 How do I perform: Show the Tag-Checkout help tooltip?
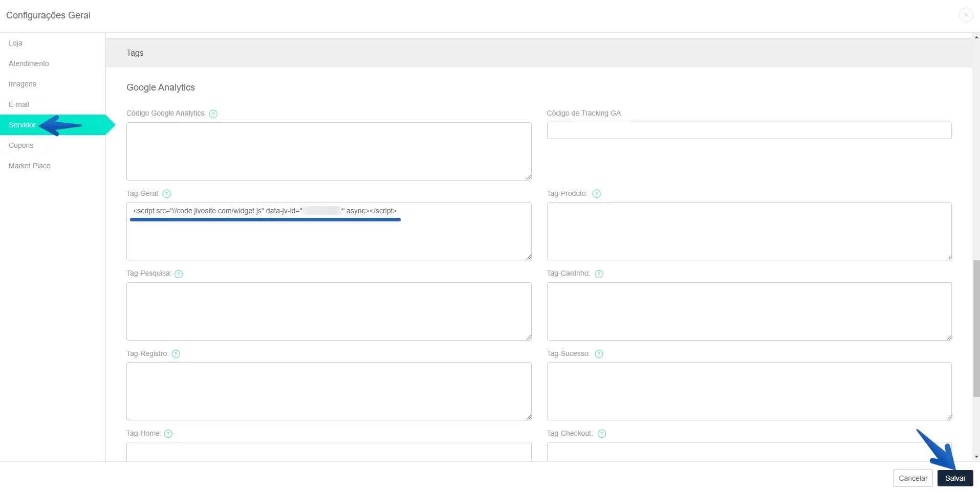tap(602, 434)
